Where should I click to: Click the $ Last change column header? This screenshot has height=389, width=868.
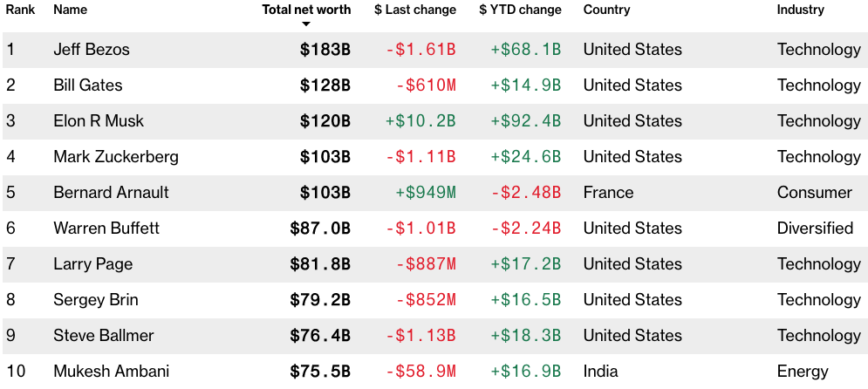pyautogui.click(x=415, y=10)
